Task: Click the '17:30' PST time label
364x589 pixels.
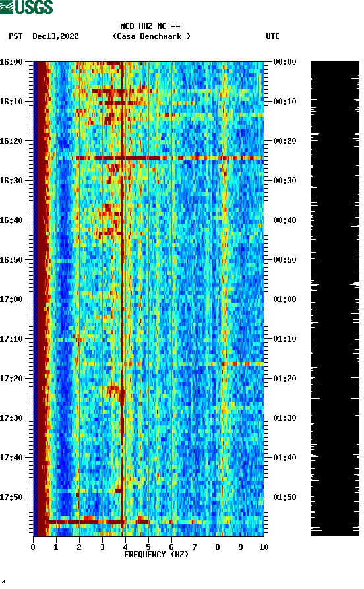Action: [11, 418]
